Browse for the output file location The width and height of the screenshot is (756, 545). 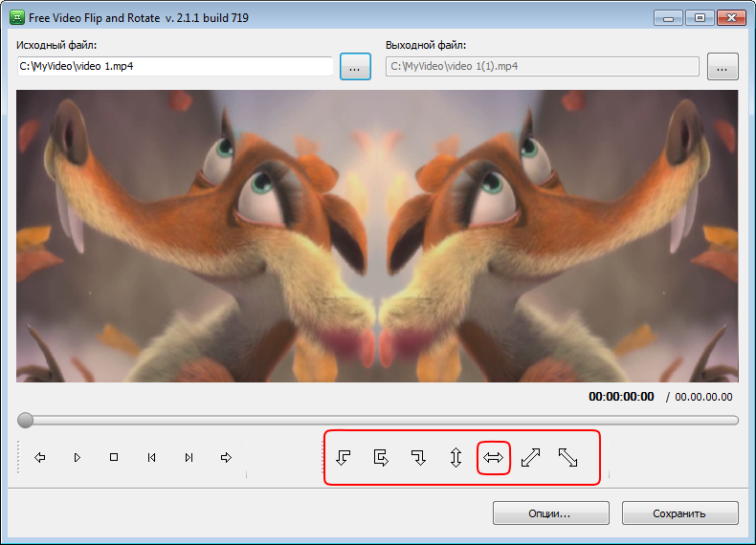coord(723,67)
